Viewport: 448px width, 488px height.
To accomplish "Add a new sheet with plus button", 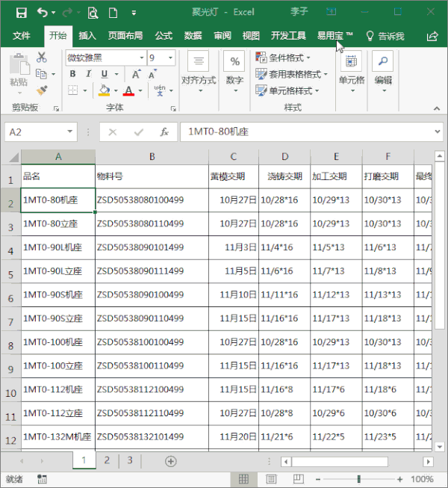I will tap(171, 461).
